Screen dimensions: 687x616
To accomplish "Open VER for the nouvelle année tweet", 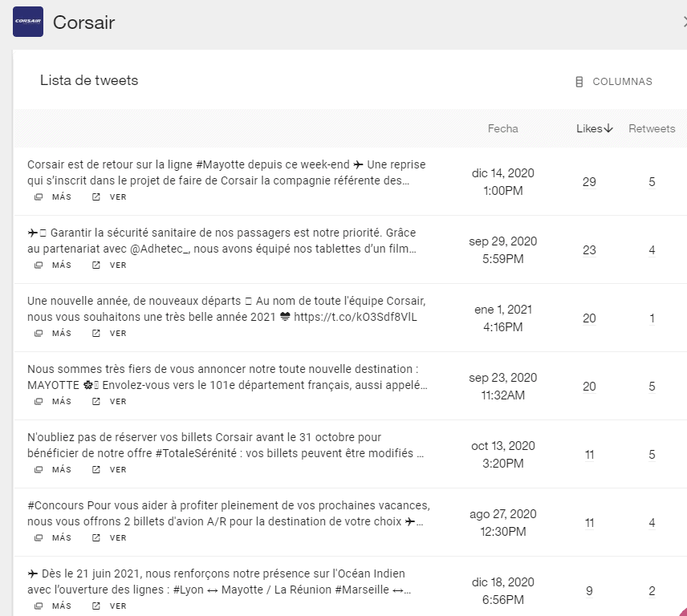I will pos(109,333).
